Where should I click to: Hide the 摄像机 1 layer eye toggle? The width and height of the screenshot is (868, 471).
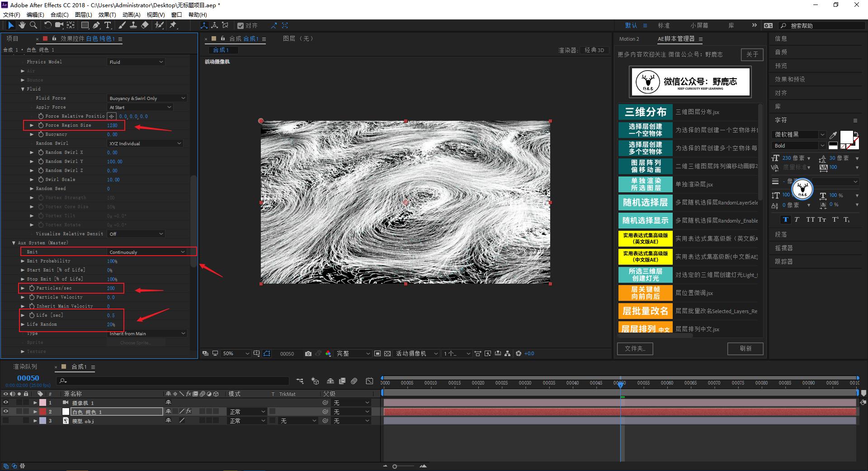tap(6, 403)
